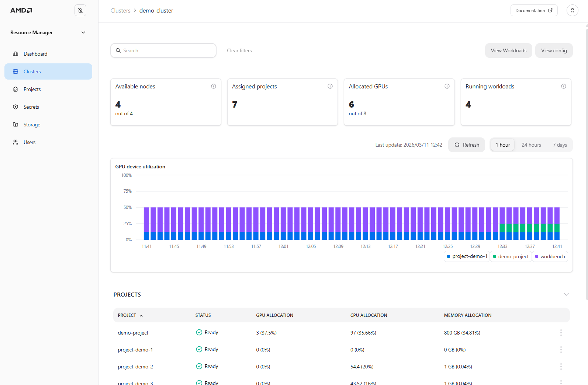Image resolution: width=588 pixels, height=385 pixels.
Task: Click the Projects clipboard icon
Action: 15,89
